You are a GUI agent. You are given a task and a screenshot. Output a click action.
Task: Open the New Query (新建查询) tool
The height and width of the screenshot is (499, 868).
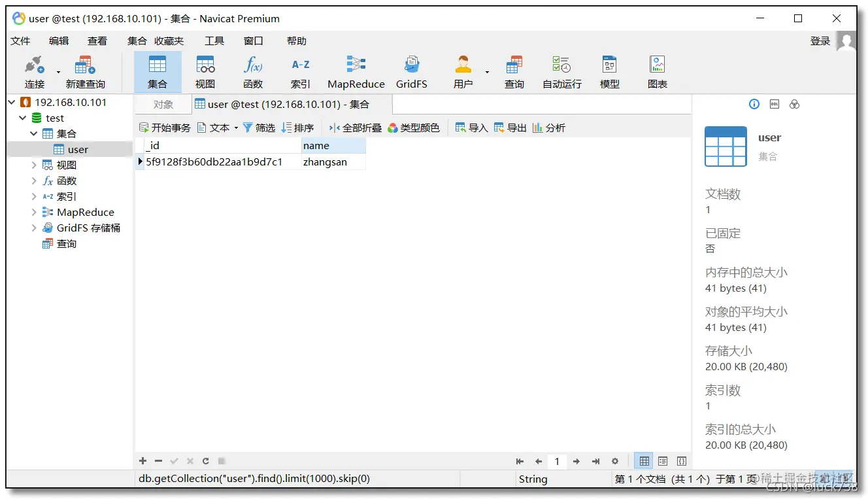[85, 72]
